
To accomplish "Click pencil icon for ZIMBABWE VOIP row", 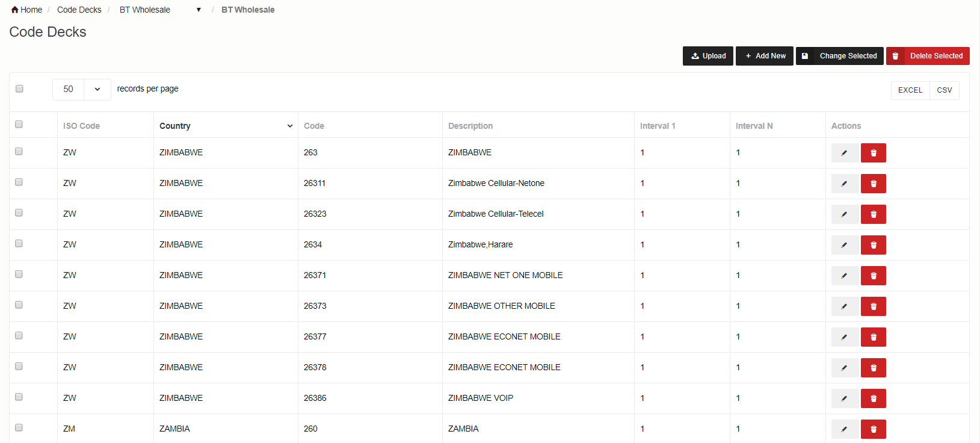I will [x=844, y=398].
